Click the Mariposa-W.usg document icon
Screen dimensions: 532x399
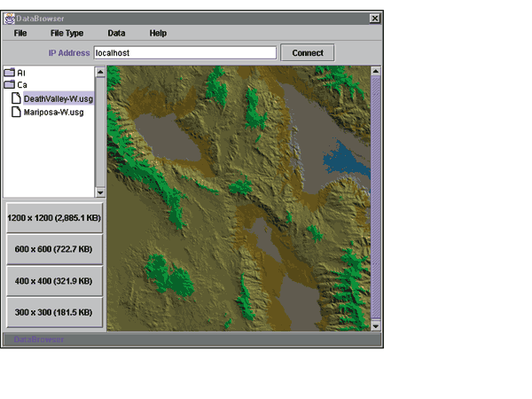(x=16, y=113)
